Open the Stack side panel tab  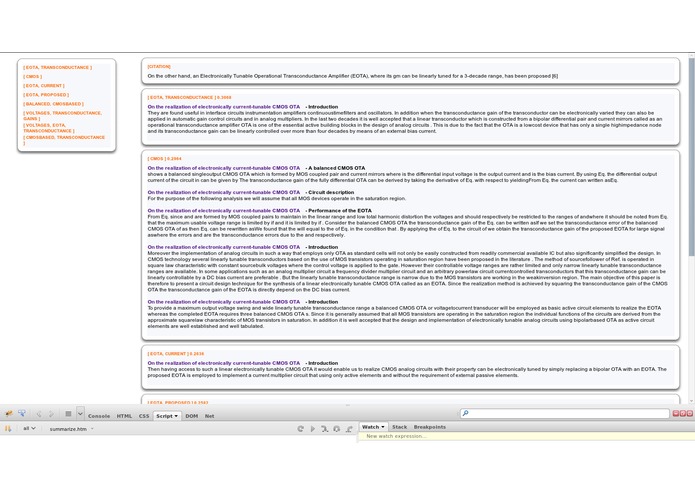(399, 427)
